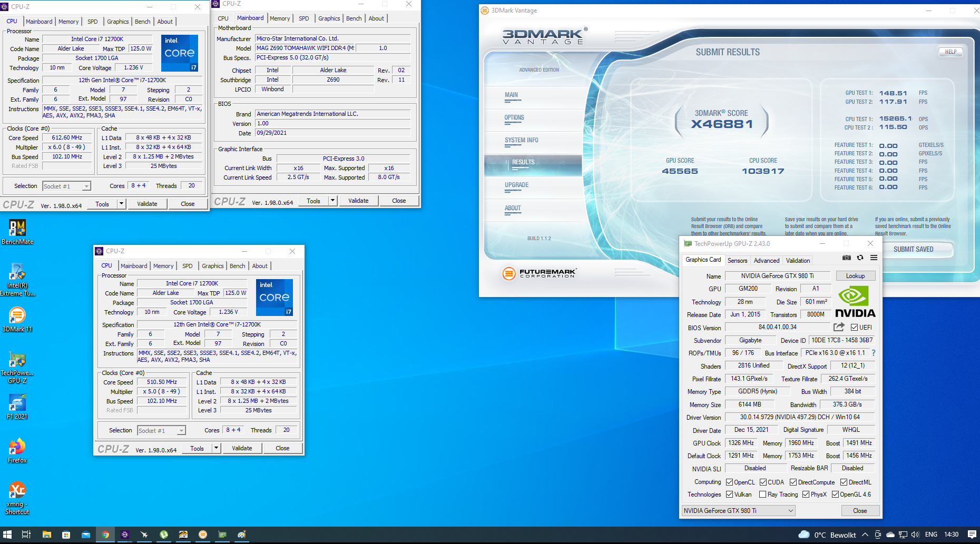This screenshot has height=544, width=980.
Task: Switch to the Validation tab in GPU-Z
Action: pos(798,260)
